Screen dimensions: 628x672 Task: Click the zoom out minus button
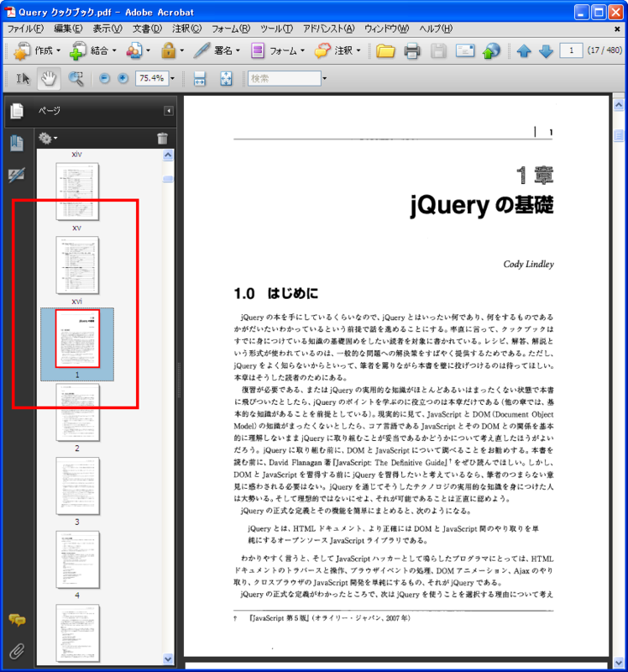click(x=104, y=78)
